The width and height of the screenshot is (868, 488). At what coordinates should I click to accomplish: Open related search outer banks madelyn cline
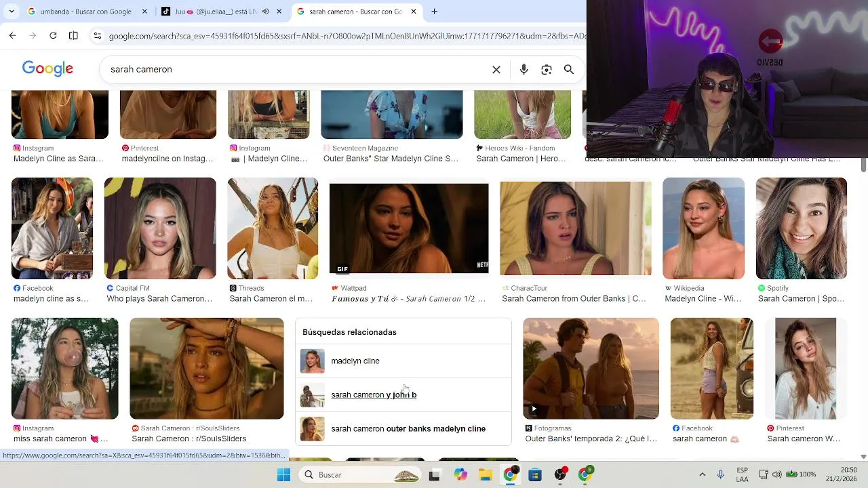click(x=403, y=429)
